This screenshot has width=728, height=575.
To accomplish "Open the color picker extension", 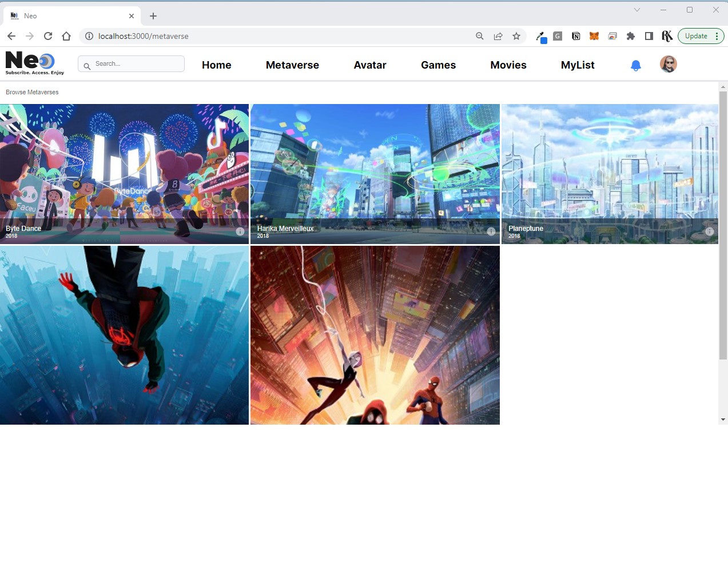I will 540,37.
